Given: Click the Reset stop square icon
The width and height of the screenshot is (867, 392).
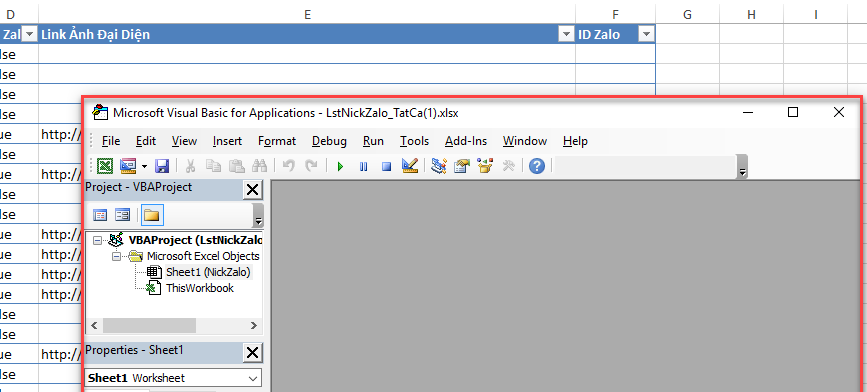Looking at the screenshot, I should tap(387, 166).
